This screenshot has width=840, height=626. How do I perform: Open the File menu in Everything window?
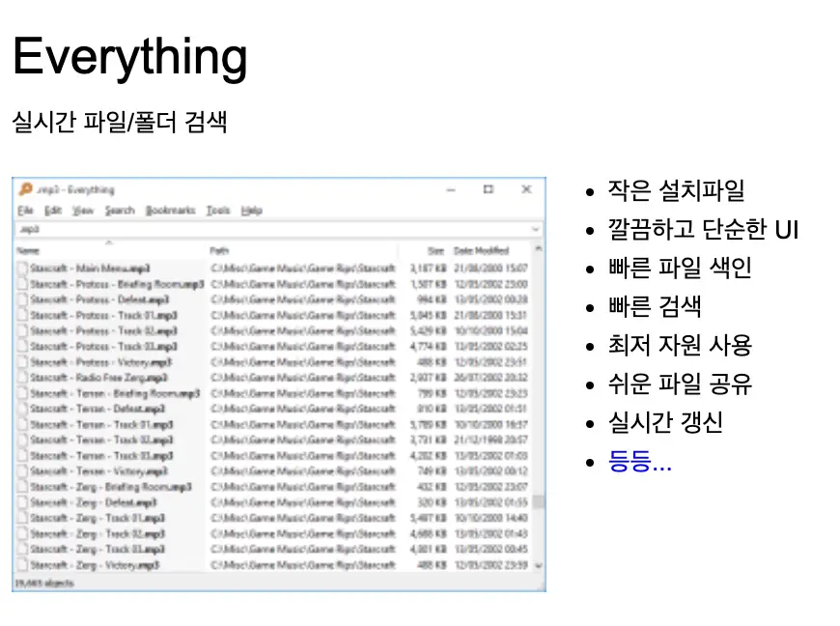25,210
